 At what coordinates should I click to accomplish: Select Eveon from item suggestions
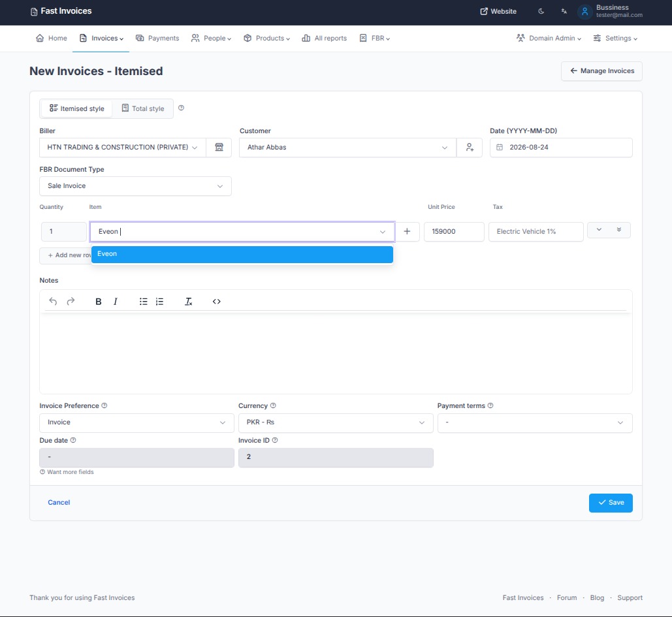click(x=242, y=254)
